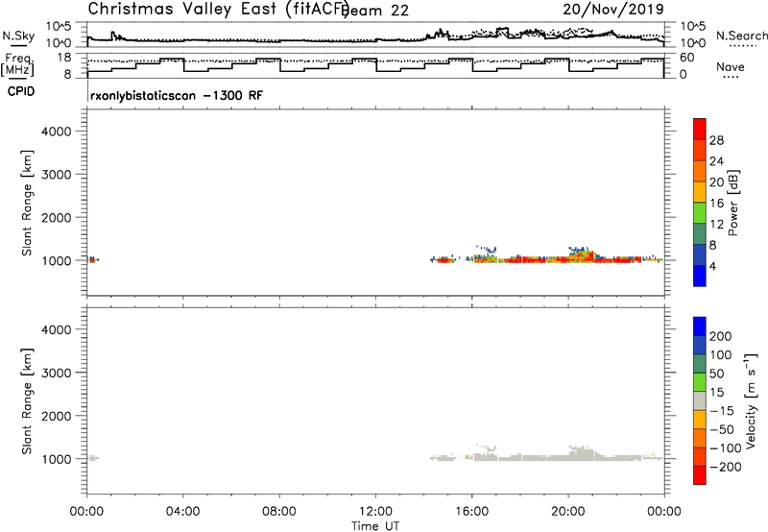Click the 'Christmas Valley East (fitACF)' title

(x=218, y=10)
